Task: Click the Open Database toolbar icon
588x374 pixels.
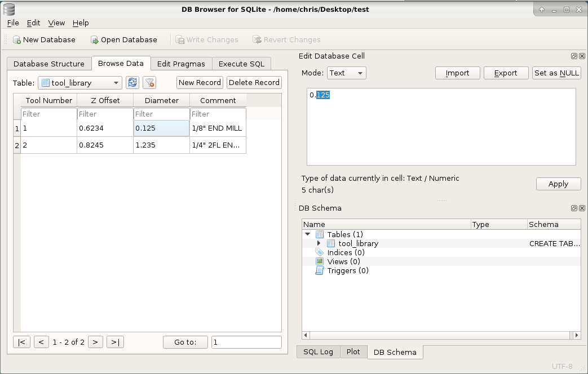Action: tap(95, 40)
